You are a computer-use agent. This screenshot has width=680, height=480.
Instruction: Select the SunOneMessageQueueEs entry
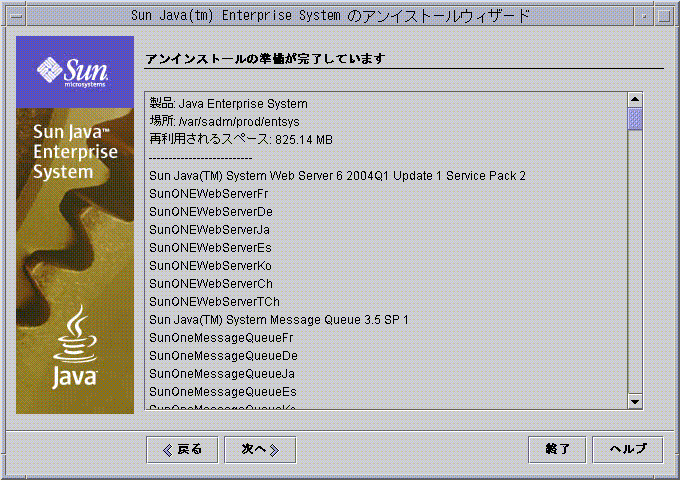pos(223,392)
